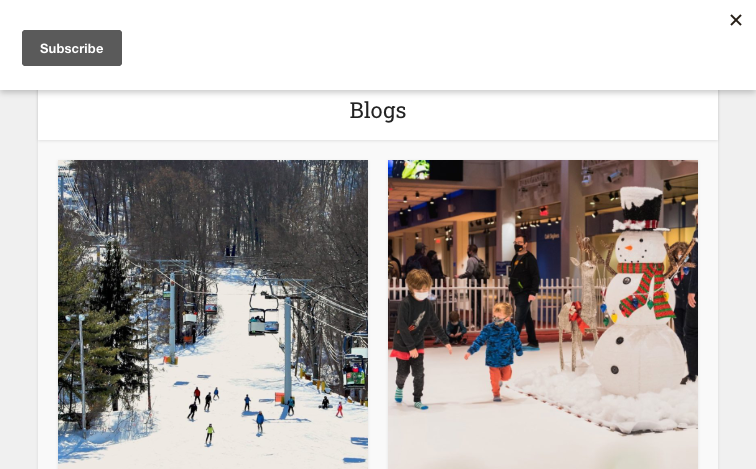
Task: Click the snowman's orange carrot nose
Action: point(629,248)
